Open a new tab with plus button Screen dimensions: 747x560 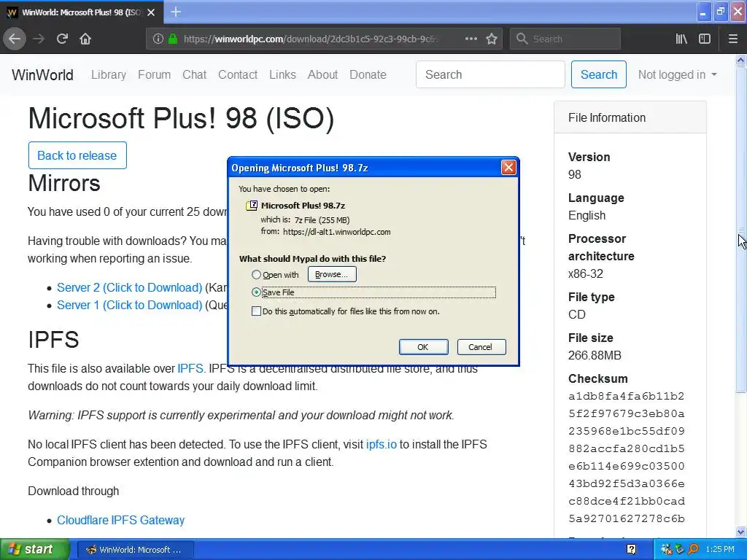[x=175, y=12]
